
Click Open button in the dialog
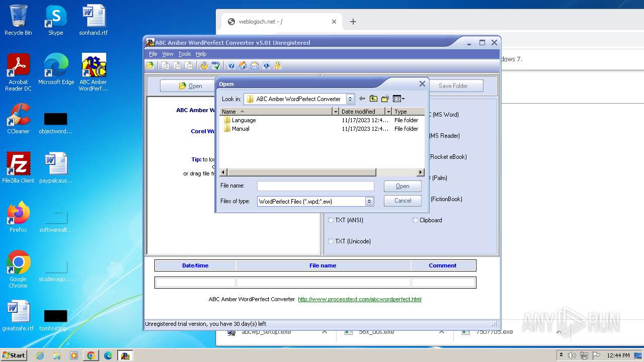(x=403, y=186)
